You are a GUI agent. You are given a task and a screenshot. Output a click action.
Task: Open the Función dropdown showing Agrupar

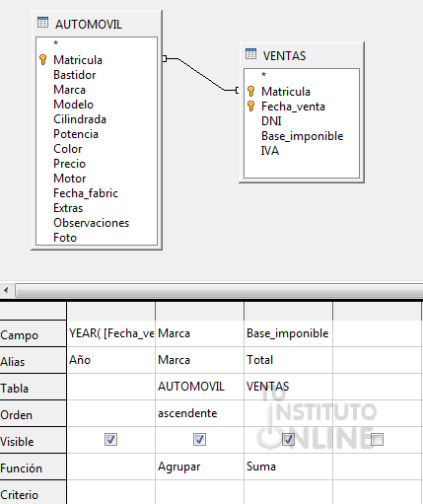(199, 467)
